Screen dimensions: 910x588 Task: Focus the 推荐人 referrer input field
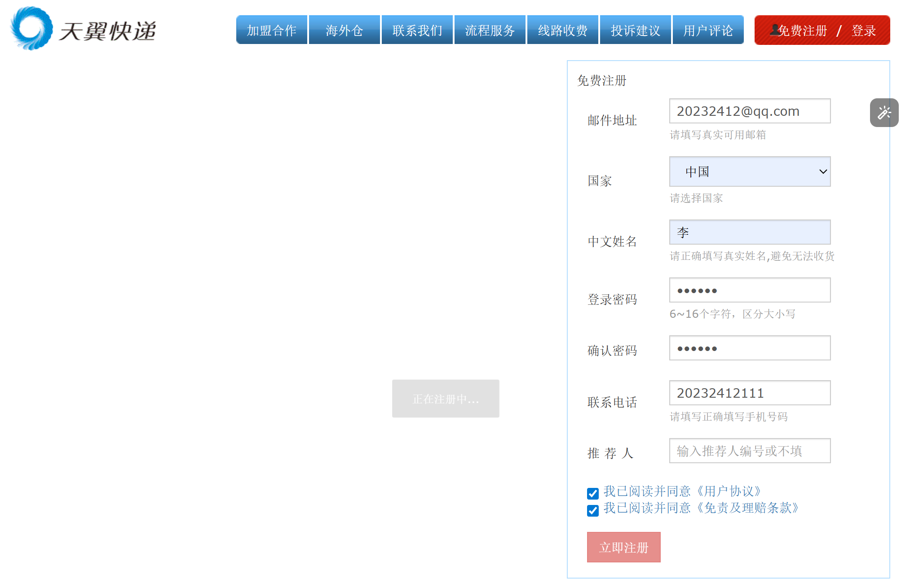click(x=749, y=451)
